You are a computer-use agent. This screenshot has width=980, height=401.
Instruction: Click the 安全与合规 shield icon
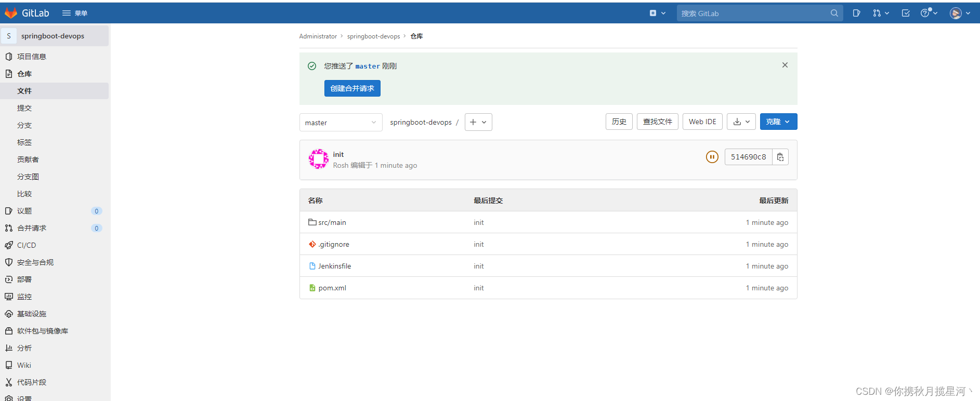pos(9,262)
